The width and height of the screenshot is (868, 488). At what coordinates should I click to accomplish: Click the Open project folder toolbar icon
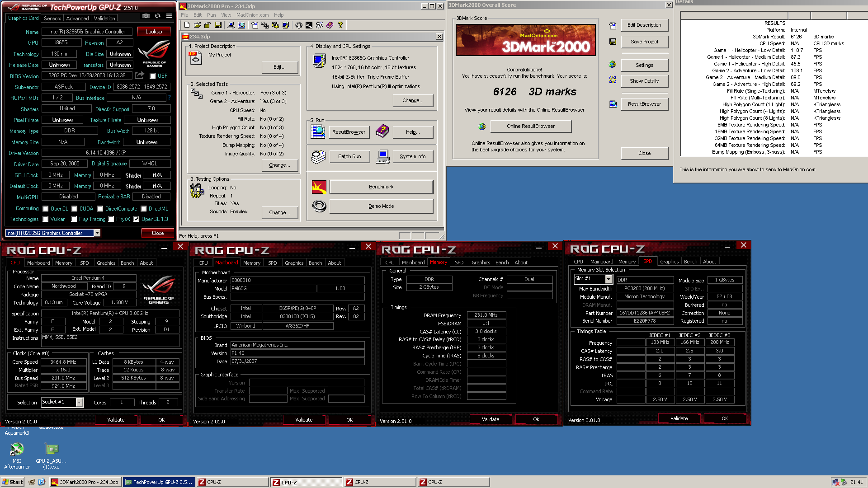(197, 25)
